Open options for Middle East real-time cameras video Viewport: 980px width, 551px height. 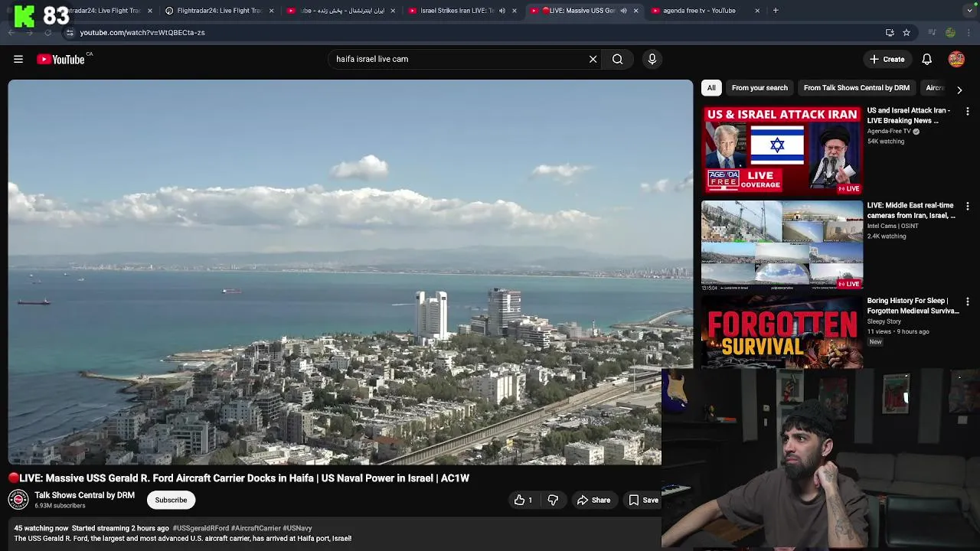(x=967, y=207)
